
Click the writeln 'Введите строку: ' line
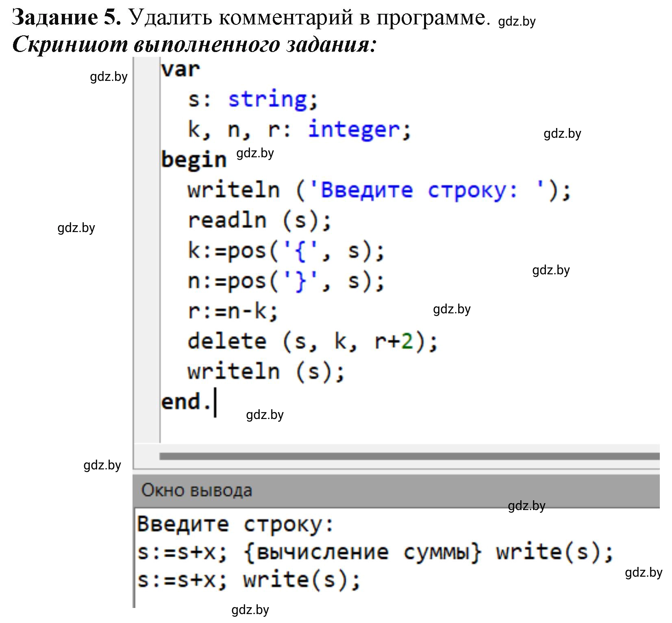(379, 190)
